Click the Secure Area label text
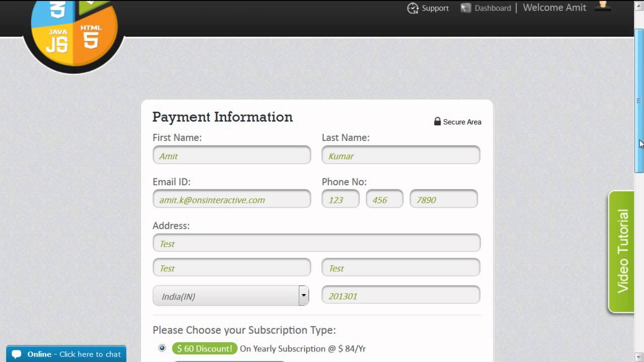The width and height of the screenshot is (644, 362). pos(462,122)
